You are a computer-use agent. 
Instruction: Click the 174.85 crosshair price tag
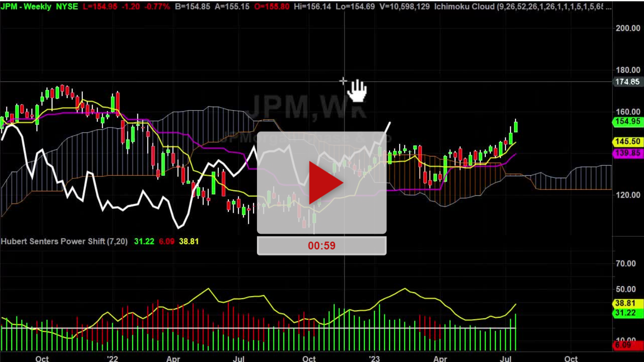628,82
